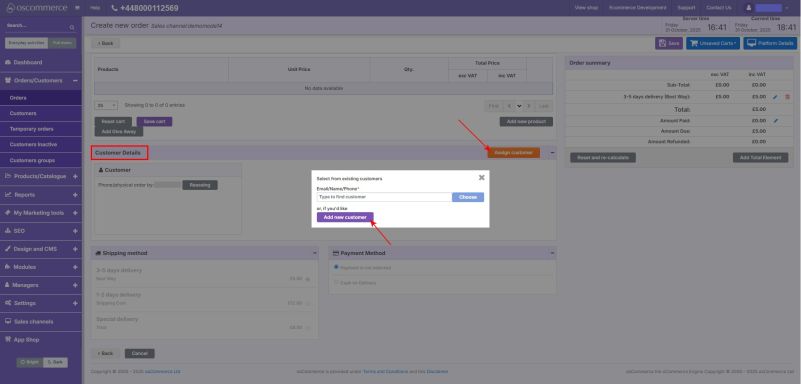Image resolution: width=801 pixels, height=384 pixels.
Task: Delete the 3-5 days delivery shipping line
Action: coord(787,97)
